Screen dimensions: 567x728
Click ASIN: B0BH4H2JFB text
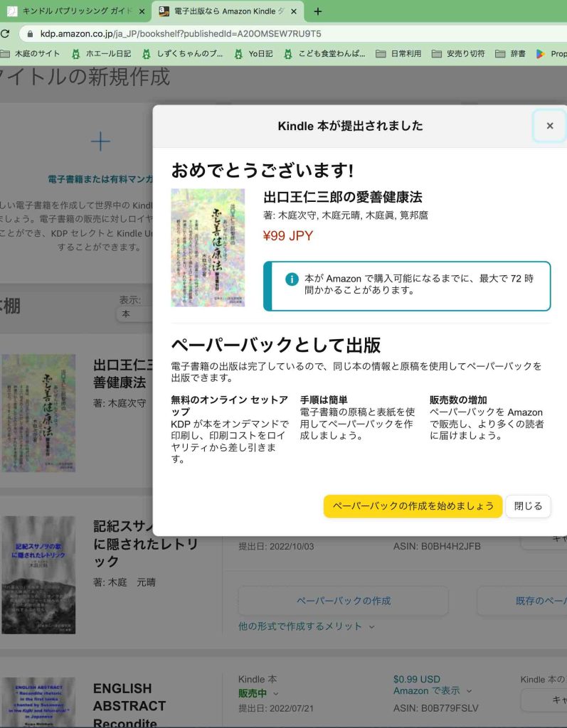pyautogui.click(x=437, y=547)
